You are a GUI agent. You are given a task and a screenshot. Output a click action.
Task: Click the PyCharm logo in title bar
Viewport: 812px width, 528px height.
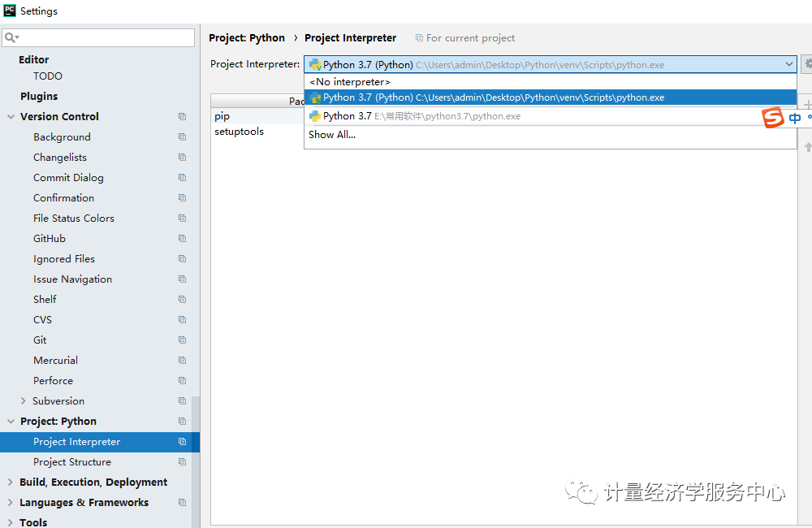10,10
